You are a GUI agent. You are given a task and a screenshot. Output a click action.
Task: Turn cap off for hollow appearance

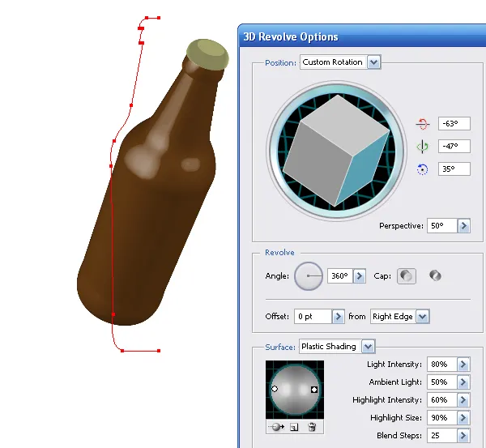click(435, 275)
